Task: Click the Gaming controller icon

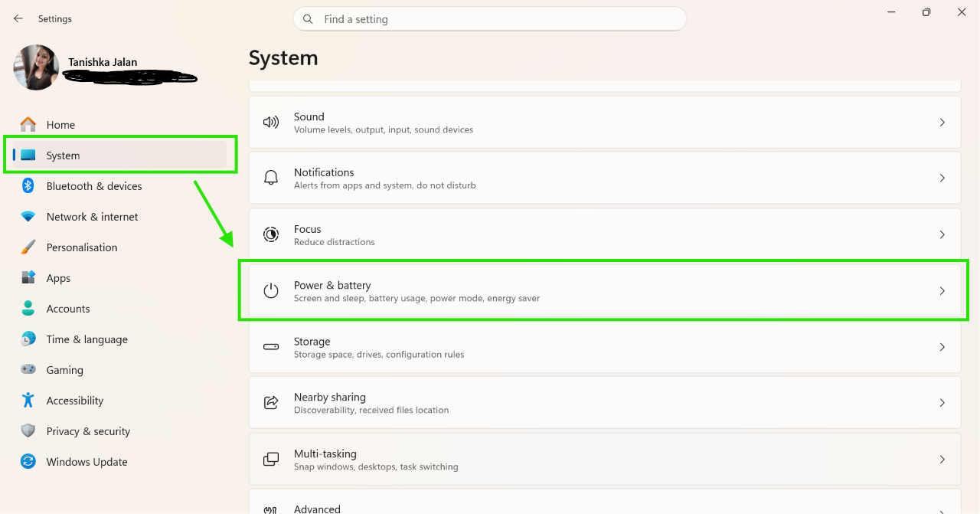Action: [x=28, y=369]
